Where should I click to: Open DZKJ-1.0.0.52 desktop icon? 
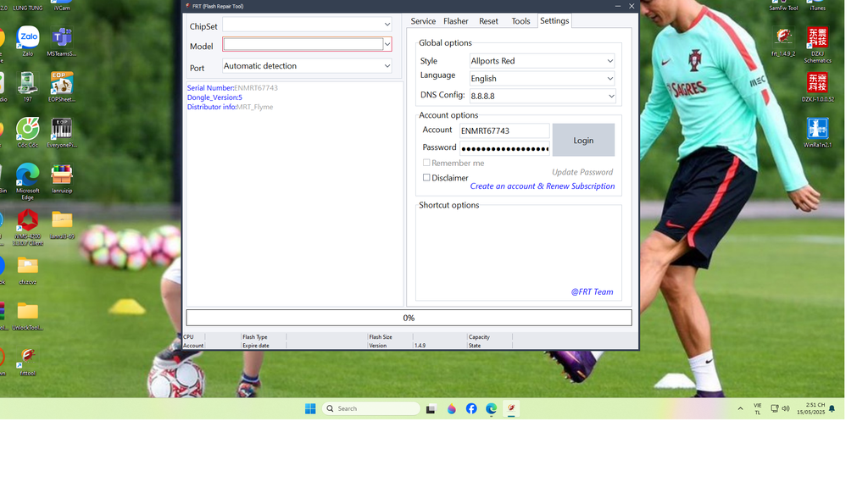817,87
